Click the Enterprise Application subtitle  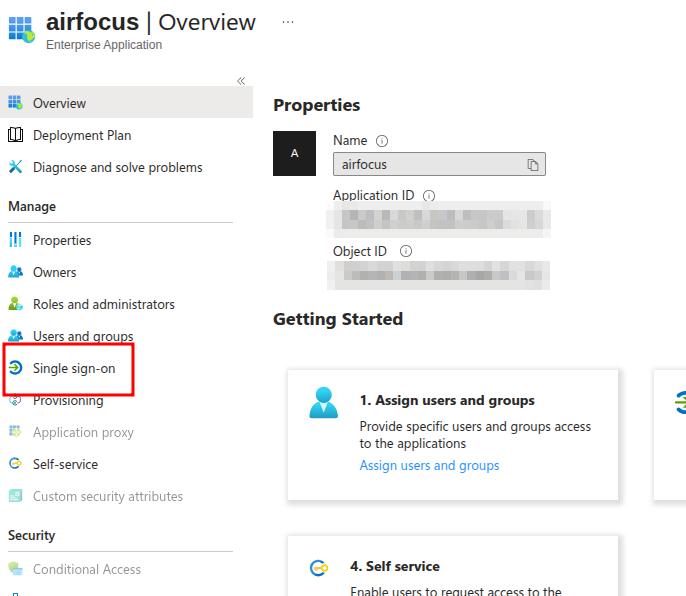(x=104, y=45)
